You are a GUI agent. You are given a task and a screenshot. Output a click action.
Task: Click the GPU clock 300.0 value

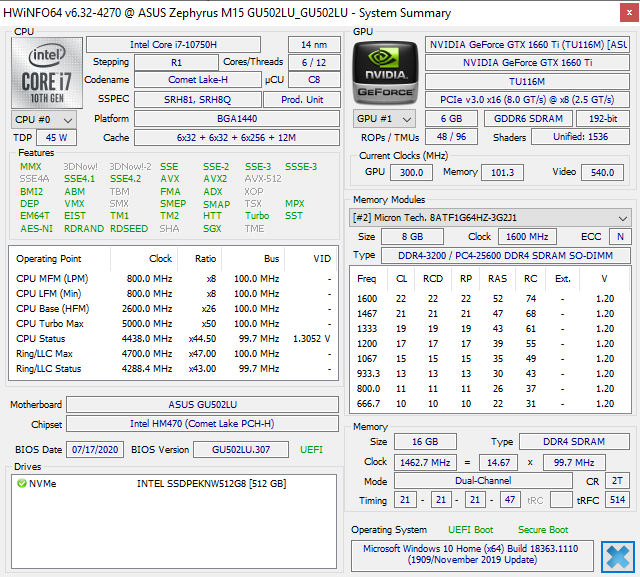click(x=411, y=173)
